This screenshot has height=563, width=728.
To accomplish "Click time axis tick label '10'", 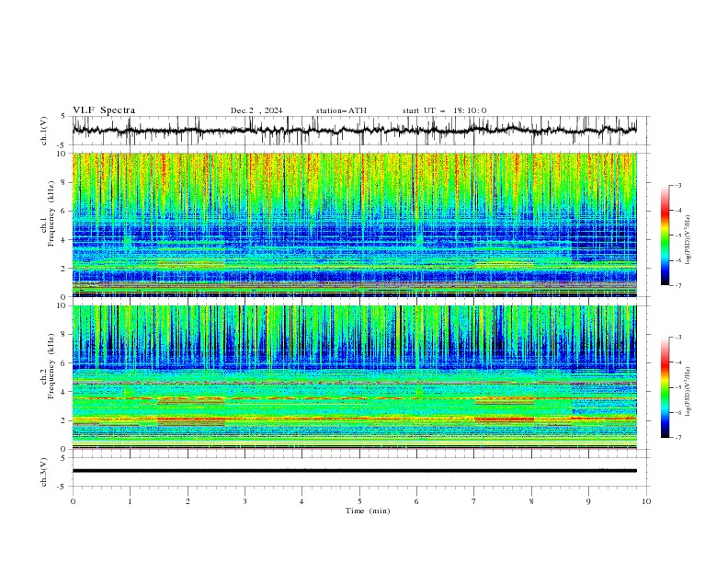I will point(646,501).
